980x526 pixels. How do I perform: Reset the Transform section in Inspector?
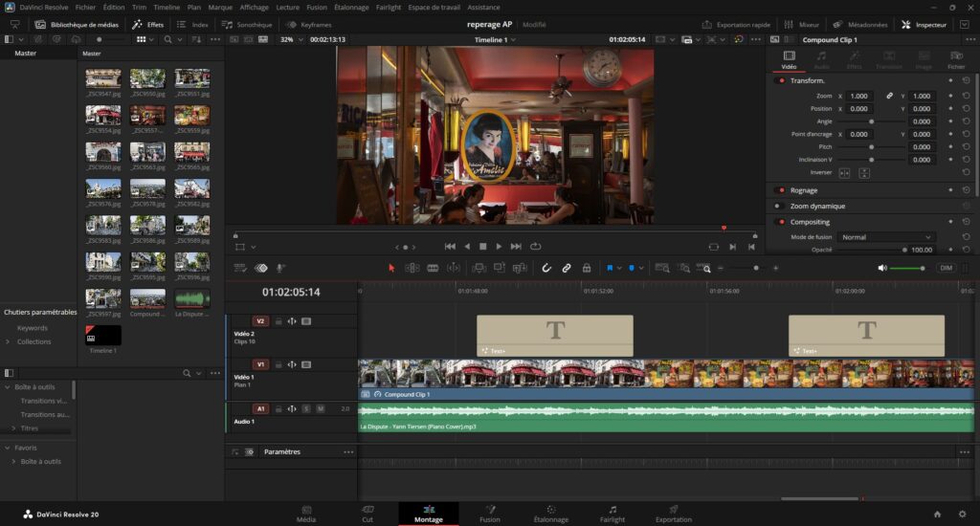(966, 80)
